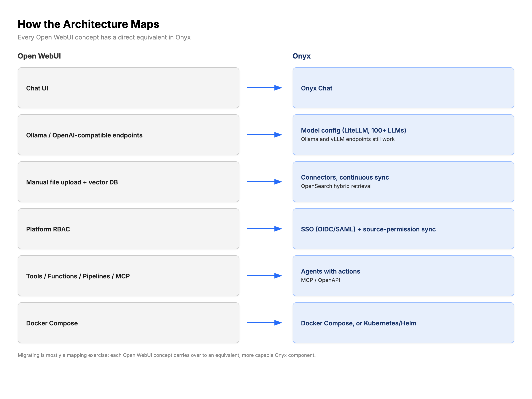Select the Docker Compose box on the left
This screenshot has height=399, width=532.
(128, 323)
